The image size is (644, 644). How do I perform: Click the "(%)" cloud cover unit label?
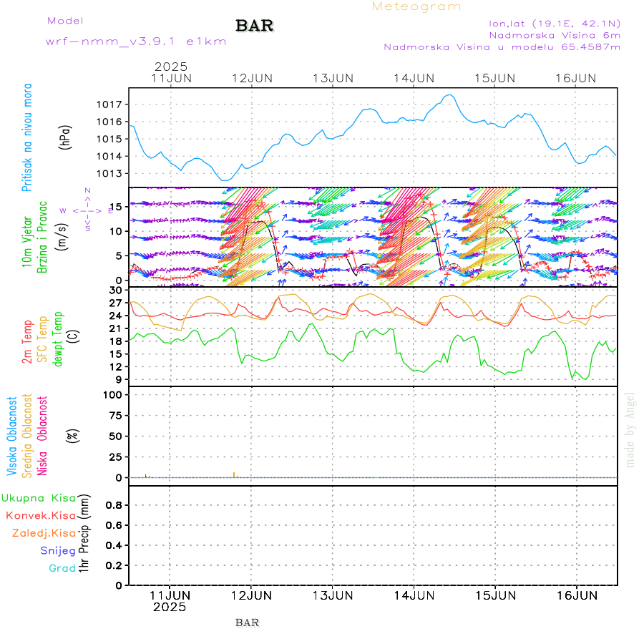click(73, 436)
